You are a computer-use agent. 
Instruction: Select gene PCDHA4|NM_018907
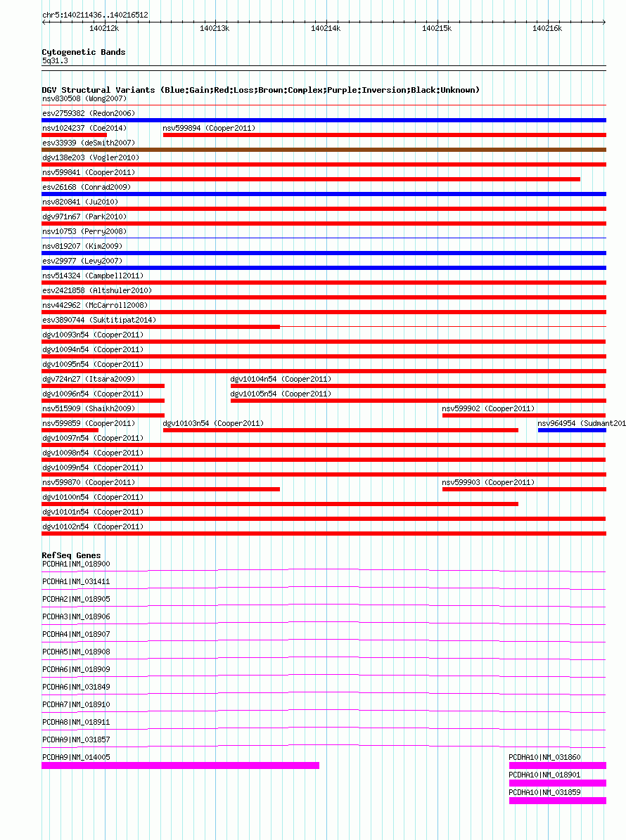pyautogui.click(x=76, y=634)
